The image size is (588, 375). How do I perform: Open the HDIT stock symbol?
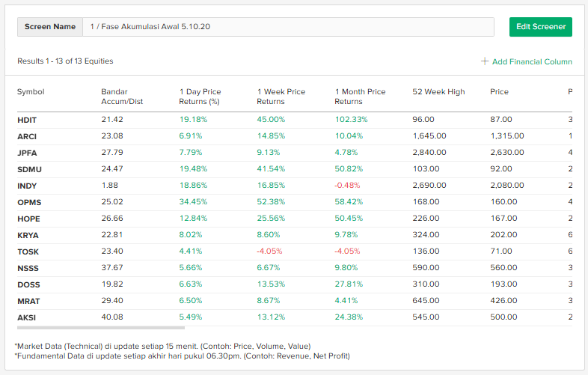pos(27,120)
